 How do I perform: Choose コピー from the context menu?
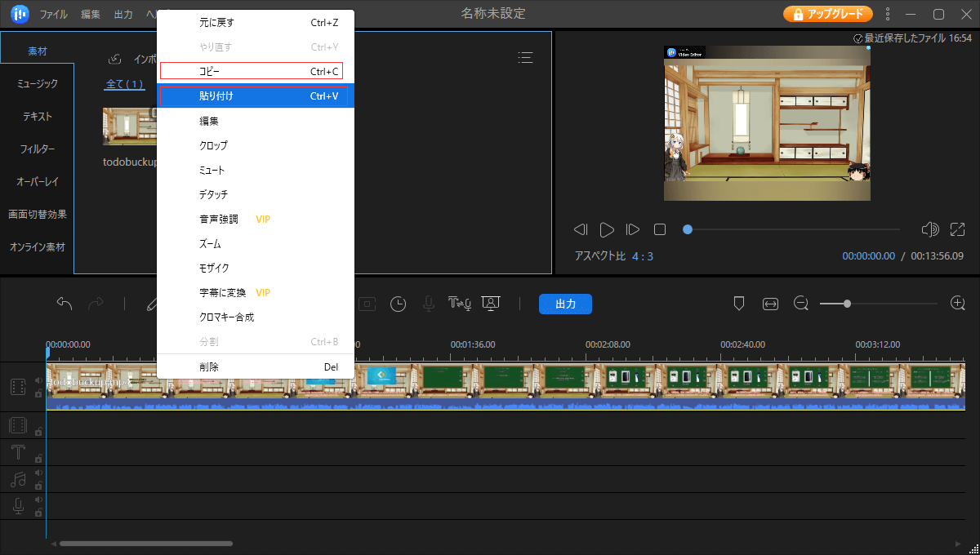(x=251, y=72)
